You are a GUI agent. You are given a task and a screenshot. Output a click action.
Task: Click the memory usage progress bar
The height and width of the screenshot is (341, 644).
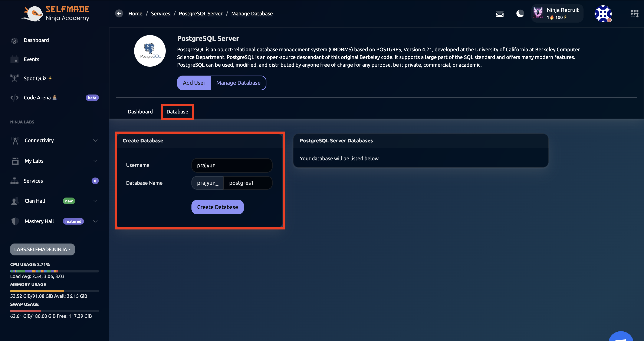[55, 291]
